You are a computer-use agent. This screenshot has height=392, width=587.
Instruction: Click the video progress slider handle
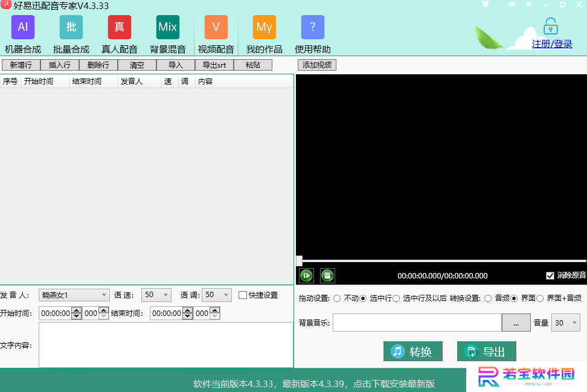(300, 260)
